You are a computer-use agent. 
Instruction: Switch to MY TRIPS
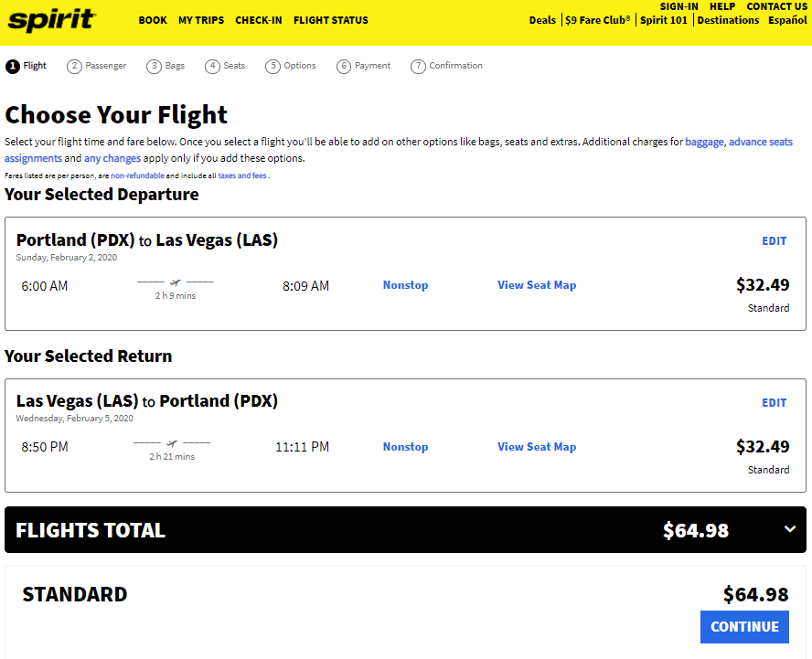click(201, 19)
